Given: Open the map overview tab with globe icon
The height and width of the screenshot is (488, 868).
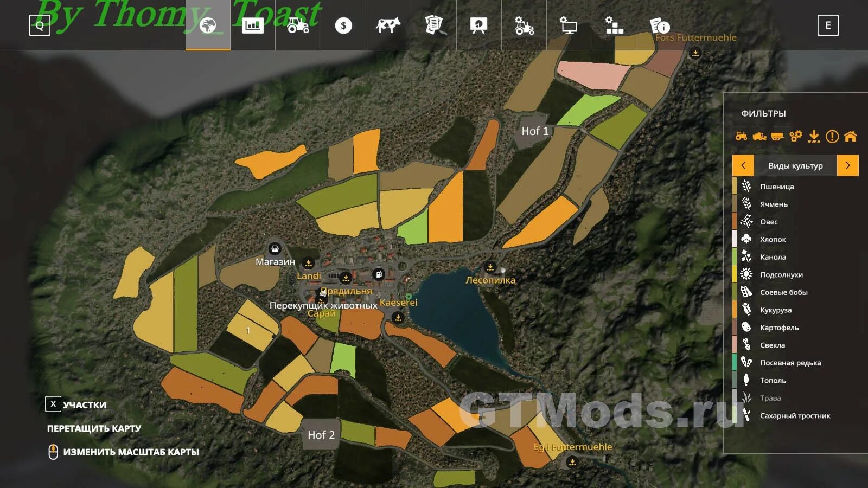Looking at the screenshot, I should pyautogui.click(x=208, y=25).
